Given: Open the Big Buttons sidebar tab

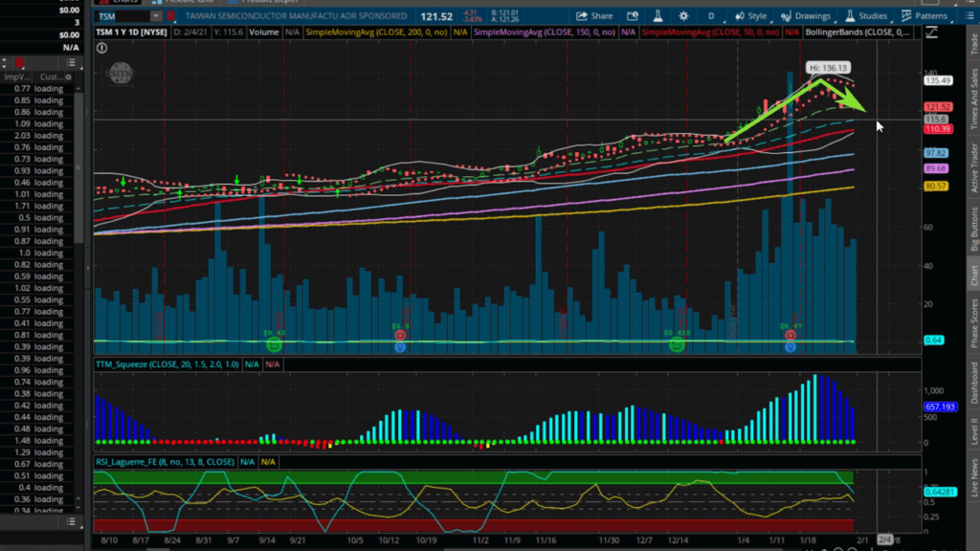Looking at the screenshot, I should click(x=973, y=230).
